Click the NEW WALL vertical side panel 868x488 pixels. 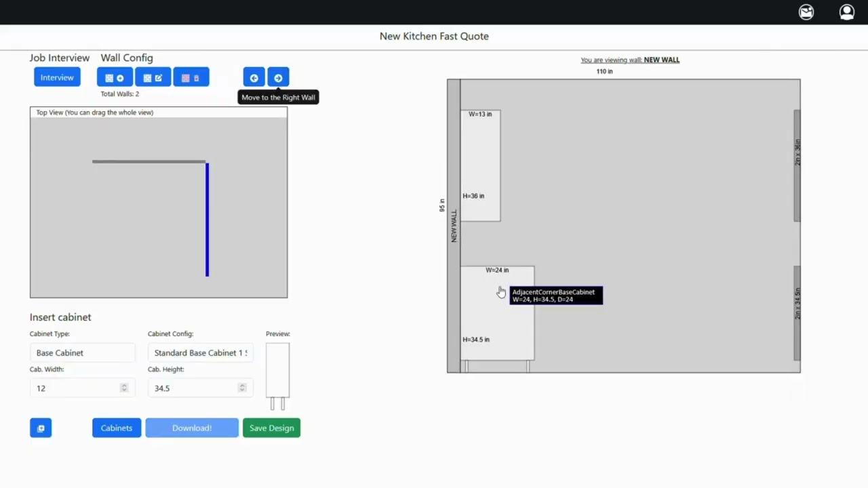coord(454,226)
